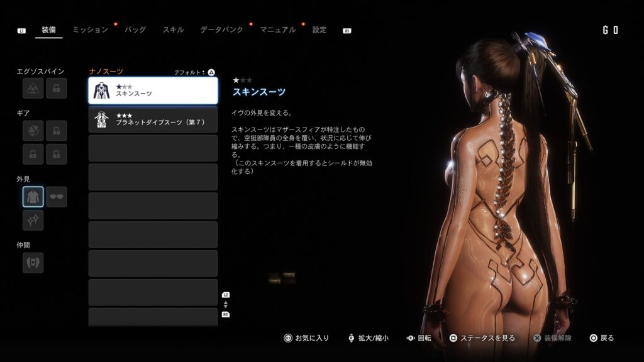Viewport: 644px width, 362px height.
Task: Click the triangle icon next to デフォルト
Action: 211,72
